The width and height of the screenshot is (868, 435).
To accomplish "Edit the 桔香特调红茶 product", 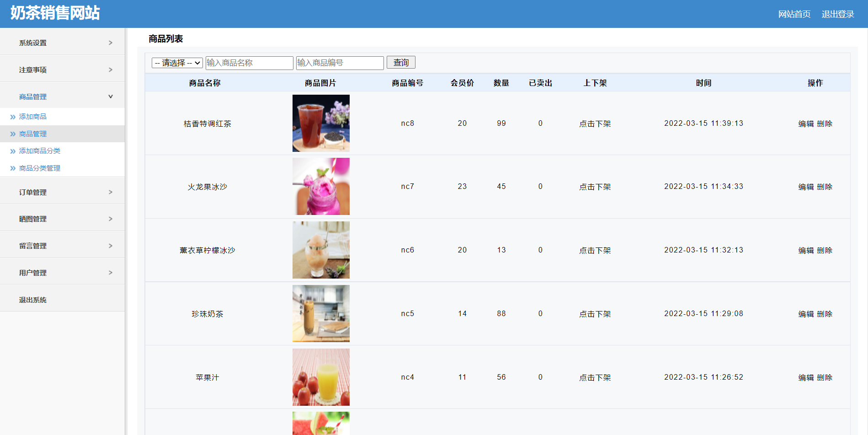I will [806, 124].
